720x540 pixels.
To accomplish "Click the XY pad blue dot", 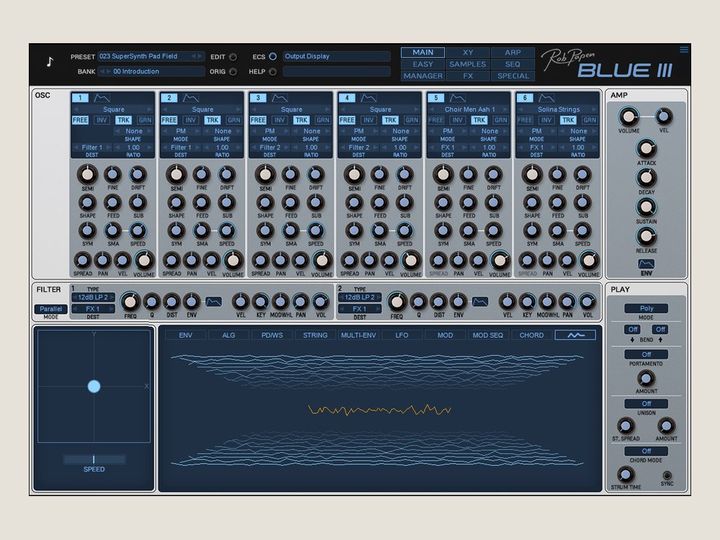I will (94, 386).
